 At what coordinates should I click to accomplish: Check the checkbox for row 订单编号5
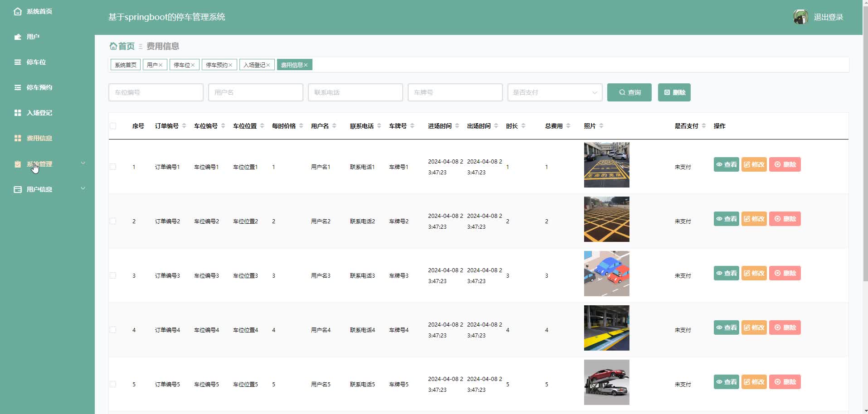(x=113, y=384)
